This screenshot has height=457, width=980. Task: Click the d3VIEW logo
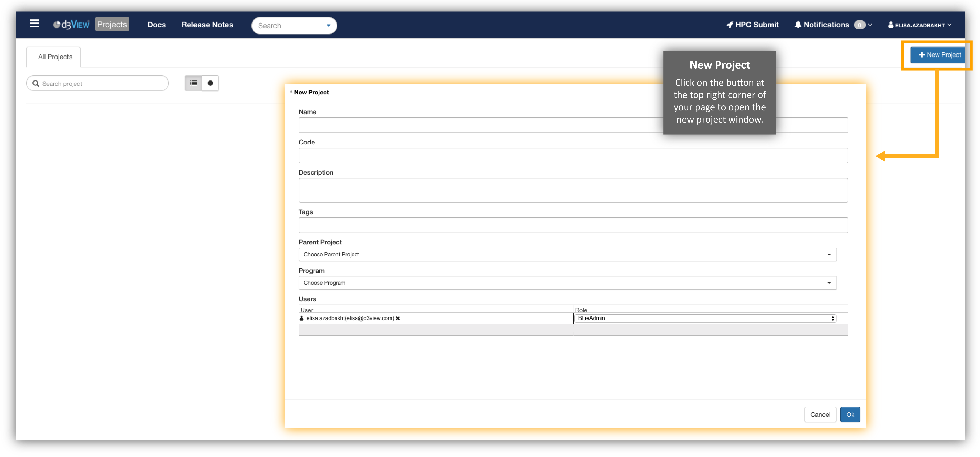(72, 25)
